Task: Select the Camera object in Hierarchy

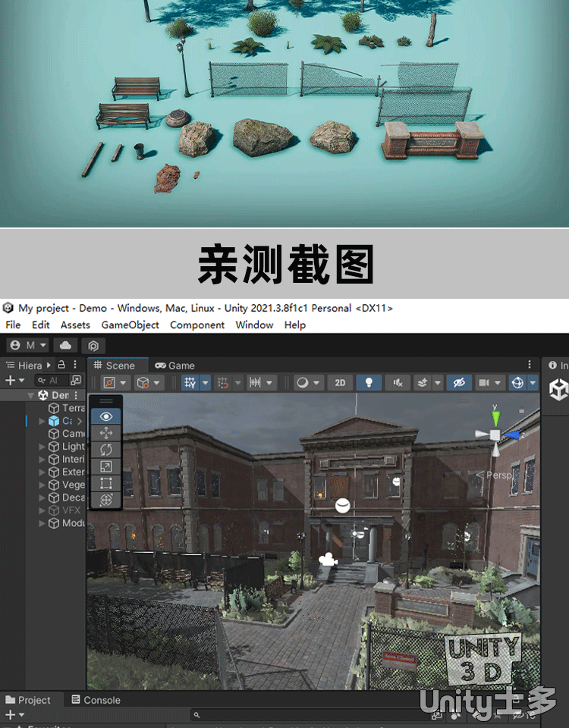Action: pos(67,434)
